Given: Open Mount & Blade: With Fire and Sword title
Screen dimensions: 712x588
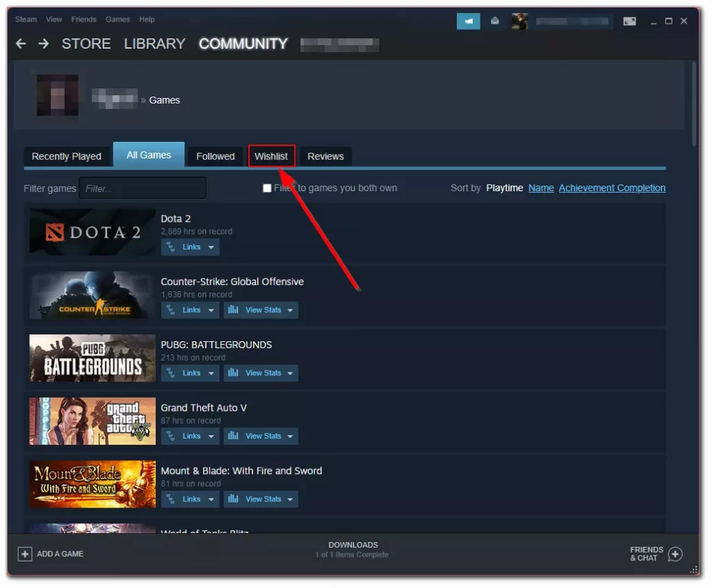Looking at the screenshot, I should pyautogui.click(x=241, y=471).
